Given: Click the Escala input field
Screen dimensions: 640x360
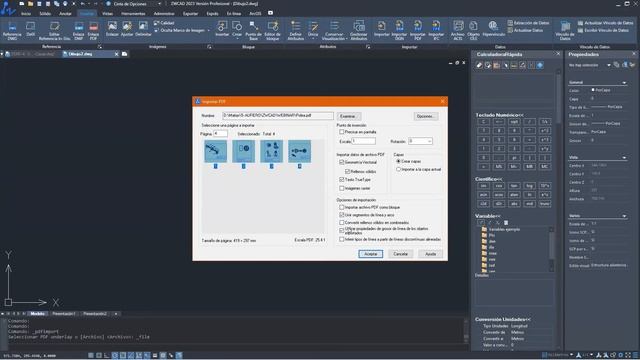Looking at the screenshot, I should 363,141.
